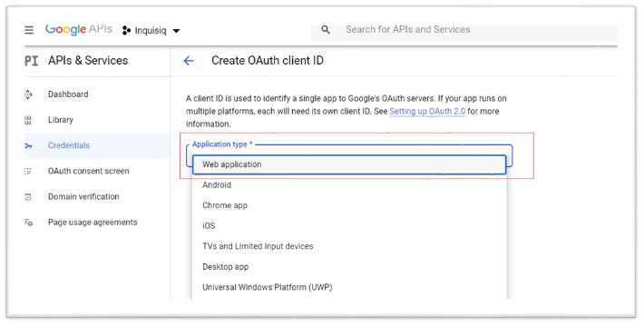This screenshot has width=644, height=327.
Task: Click the Dashboard sidebar icon
Action: coord(28,94)
